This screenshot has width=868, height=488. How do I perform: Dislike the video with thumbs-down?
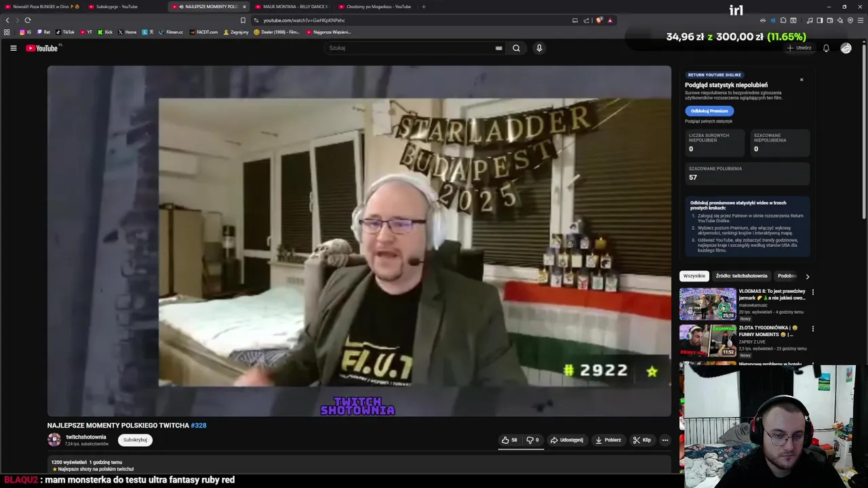coord(532,440)
